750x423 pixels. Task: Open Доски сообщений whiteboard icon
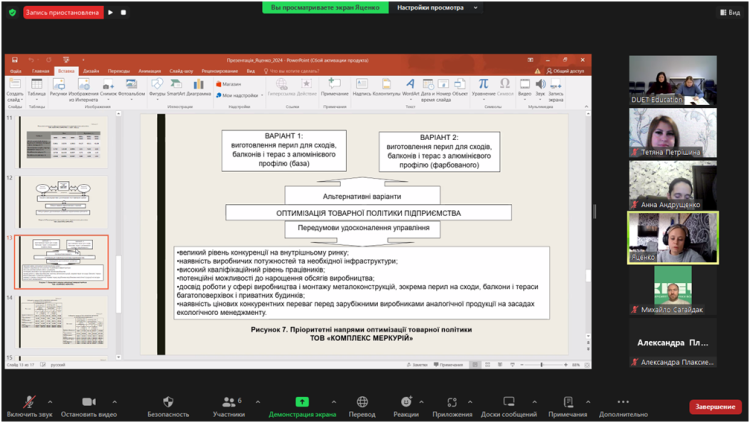tap(509, 401)
